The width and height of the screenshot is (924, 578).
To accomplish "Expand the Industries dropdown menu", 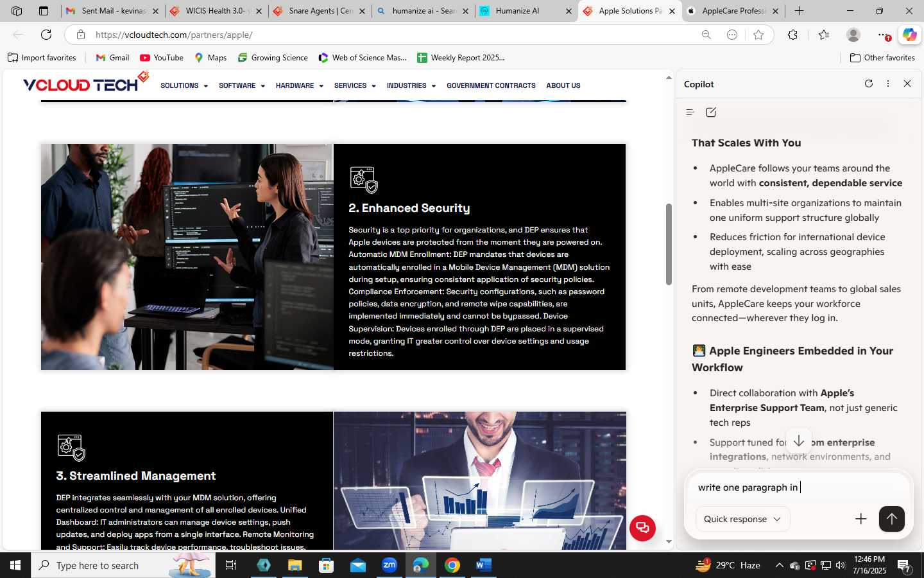I will pyautogui.click(x=411, y=85).
